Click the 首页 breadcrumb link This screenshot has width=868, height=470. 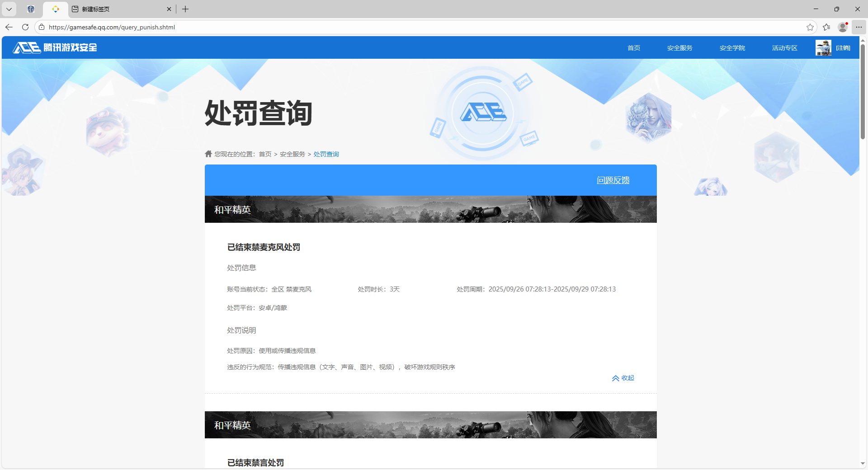point(265,154)
